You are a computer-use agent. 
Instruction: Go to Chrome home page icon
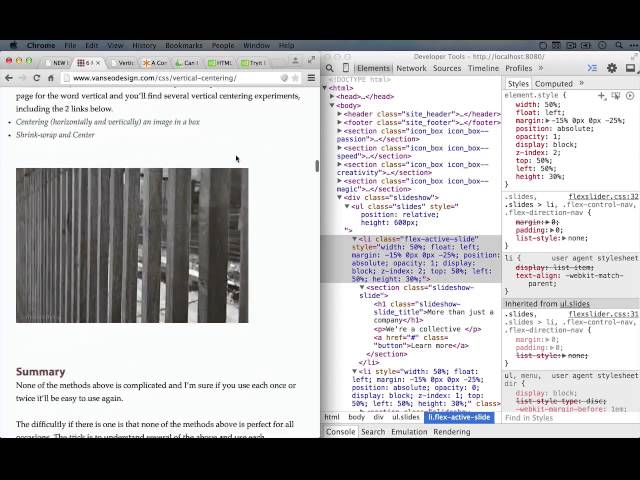click(51, 78)
